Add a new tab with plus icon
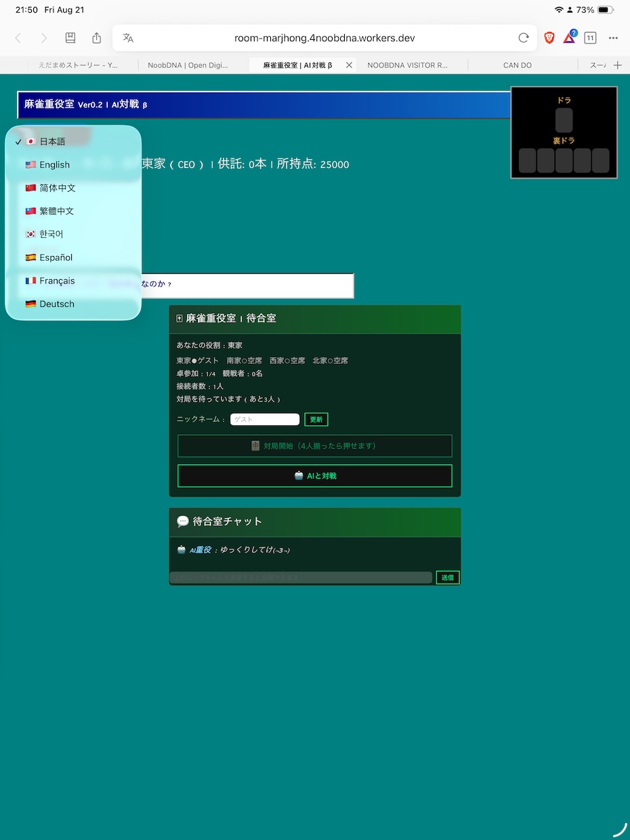 pos(617,65)
